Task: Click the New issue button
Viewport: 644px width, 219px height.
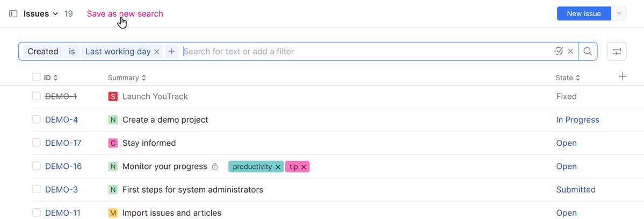Action: point(584,14)
